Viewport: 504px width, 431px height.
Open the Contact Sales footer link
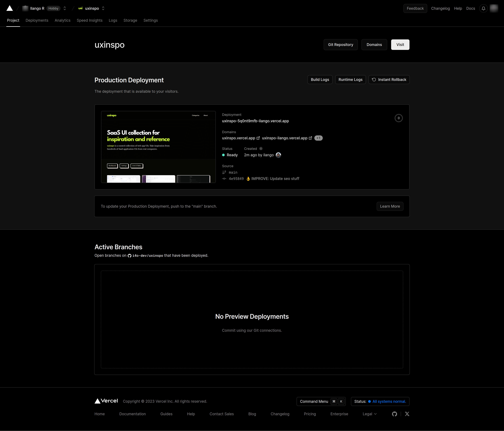(x=222, y=414)
